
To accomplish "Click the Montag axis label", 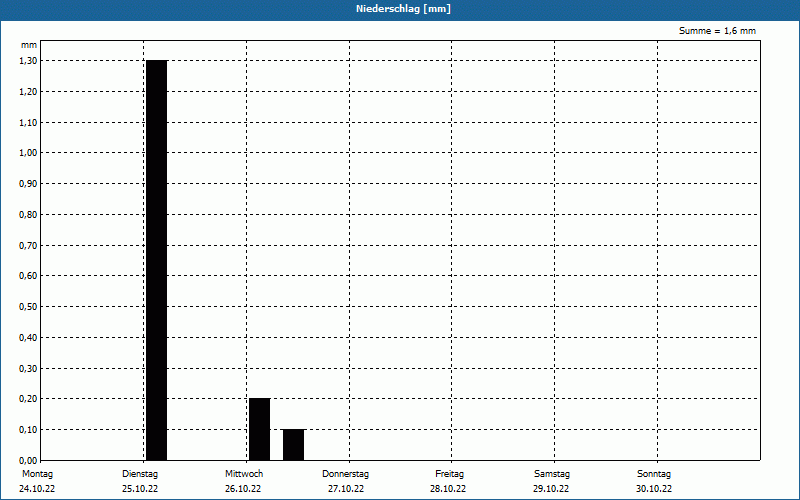I will [x=37, y=474].
